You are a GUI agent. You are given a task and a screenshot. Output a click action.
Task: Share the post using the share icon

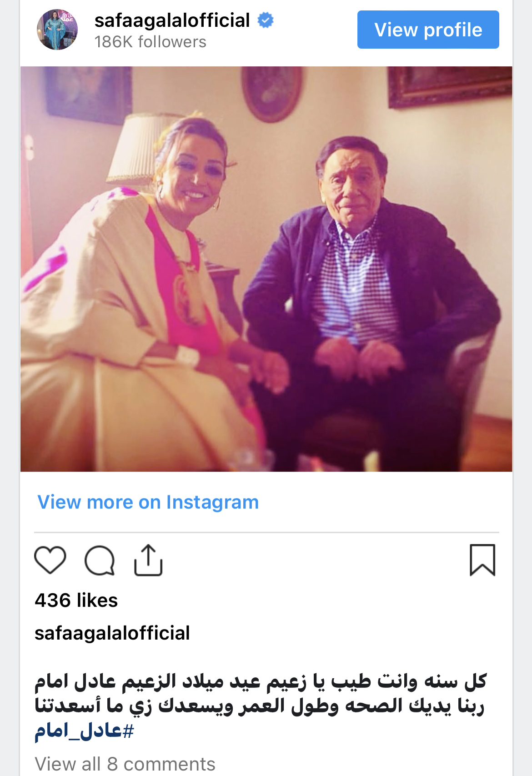click(x=148, y=560)
